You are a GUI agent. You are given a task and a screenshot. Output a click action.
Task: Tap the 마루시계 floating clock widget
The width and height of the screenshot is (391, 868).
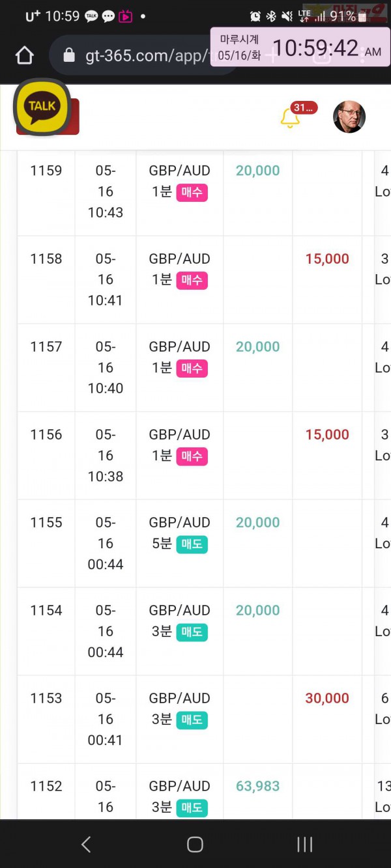click(300, 47)
